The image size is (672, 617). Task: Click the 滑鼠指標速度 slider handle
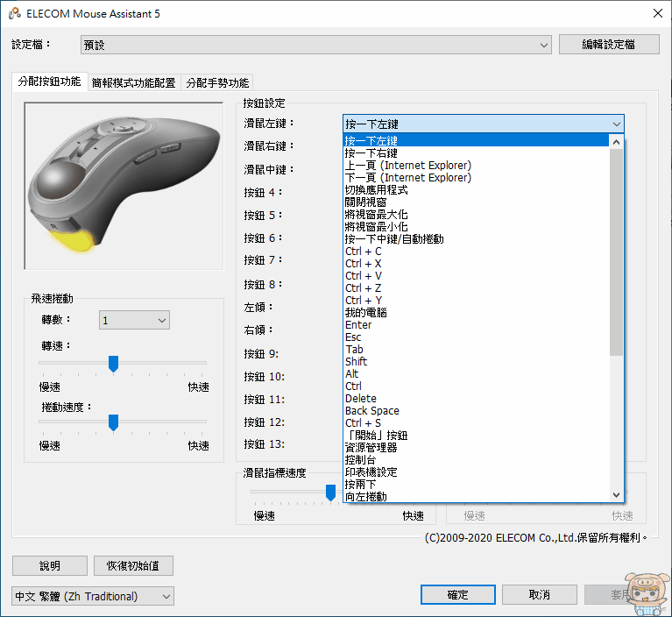(330, 493)
